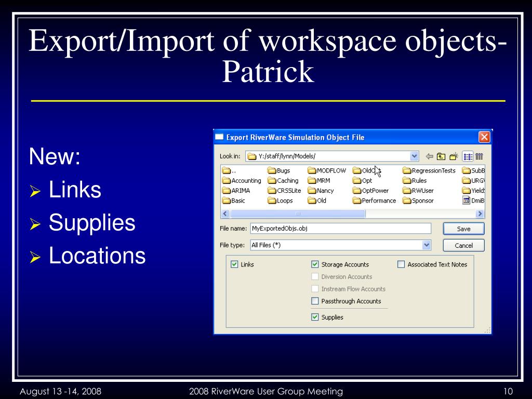Open the Opt folder
This screenshot has height=399, width=532.
pos(362,180)
